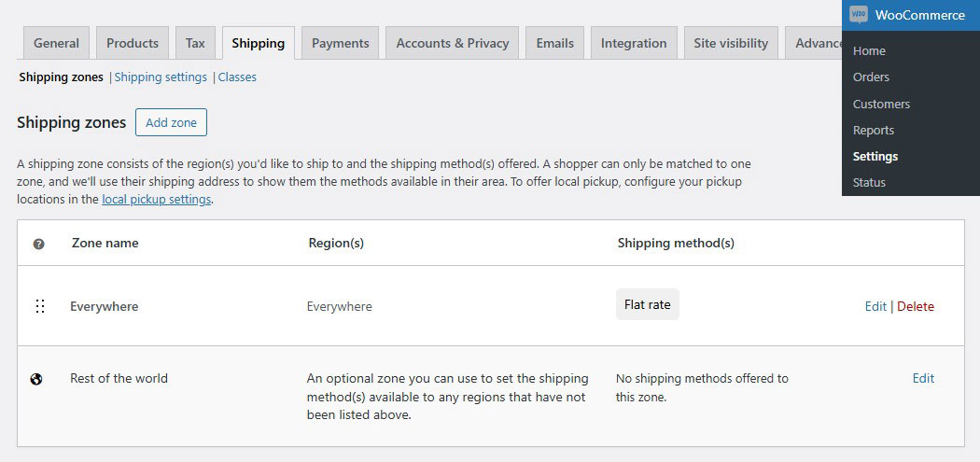The image size is (980, 462).
Task: Switch to the Emails tab
Action: coord(554,43)
